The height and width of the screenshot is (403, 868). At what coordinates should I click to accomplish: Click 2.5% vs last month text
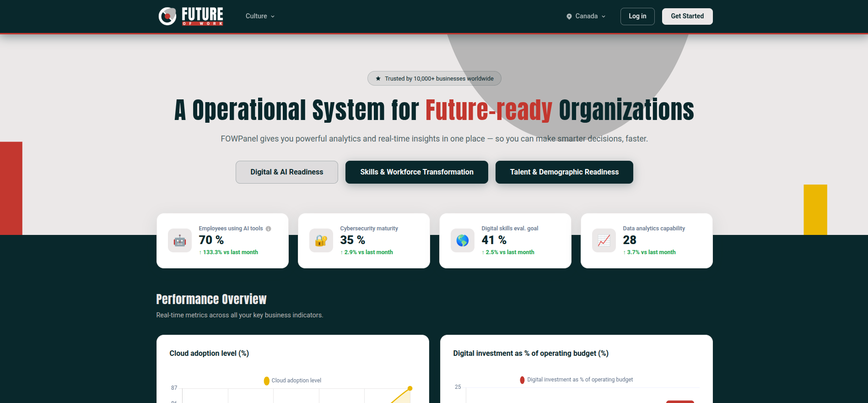(508, 252)
